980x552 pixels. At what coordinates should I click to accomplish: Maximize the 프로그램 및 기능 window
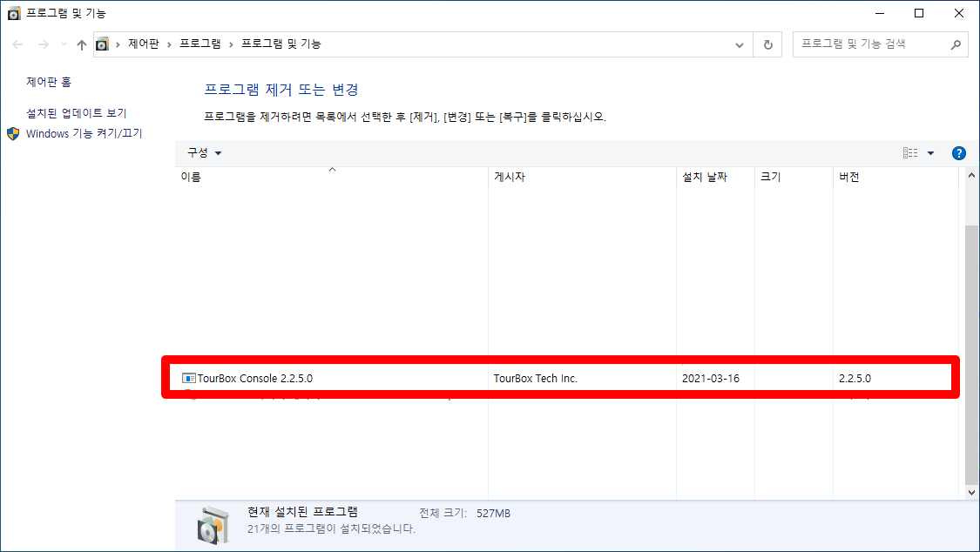pyautogui.click(x=919, y=13)
